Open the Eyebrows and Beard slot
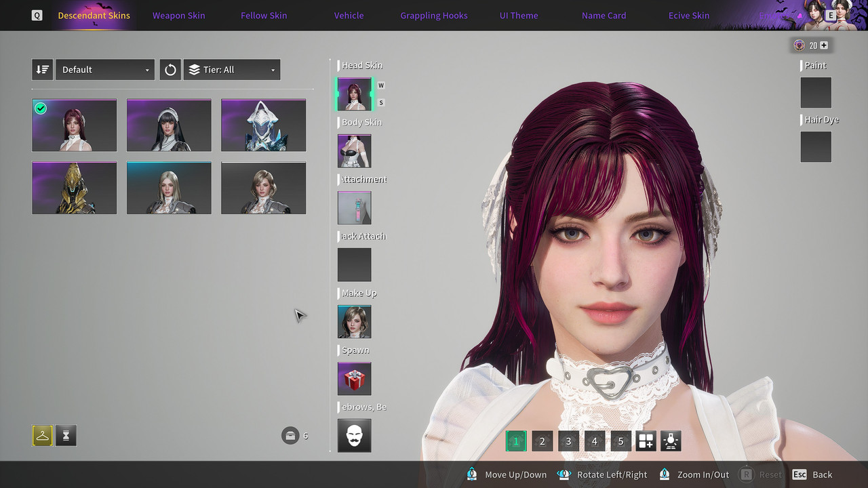868x488 pixels. tap(355, 436)
